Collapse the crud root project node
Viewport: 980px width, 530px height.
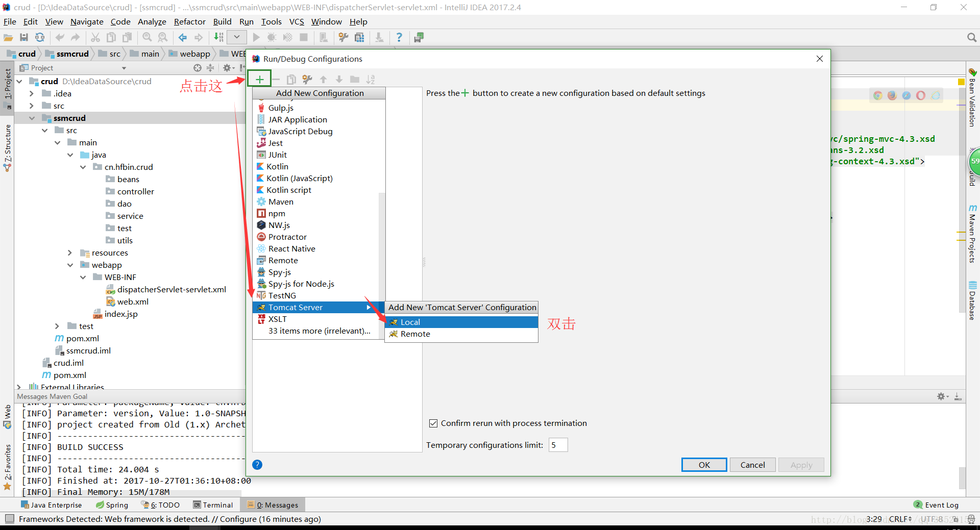pos(19,81)
